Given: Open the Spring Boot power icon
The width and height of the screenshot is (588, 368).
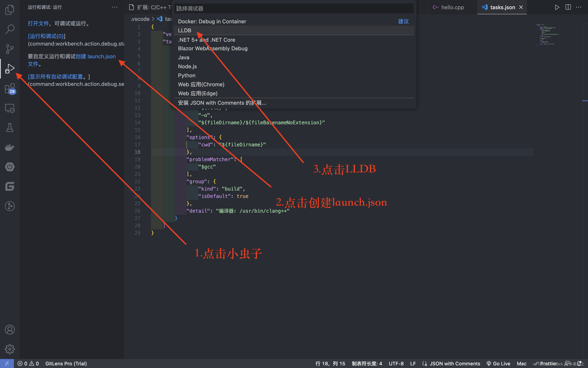Looking at the screenshot, I should coord(10,167).
